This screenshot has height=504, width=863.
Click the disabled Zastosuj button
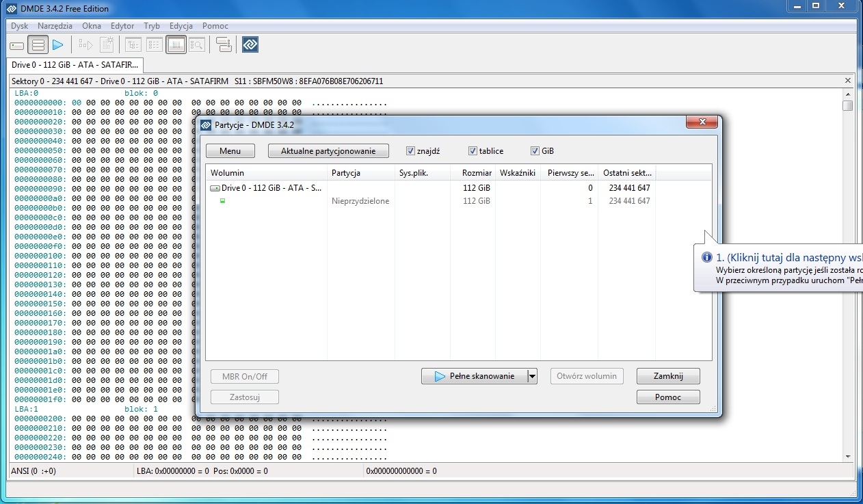pos(245,397)
